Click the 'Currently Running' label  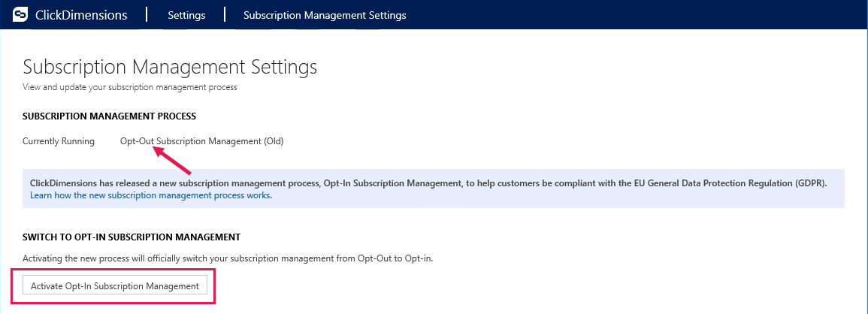59,141
